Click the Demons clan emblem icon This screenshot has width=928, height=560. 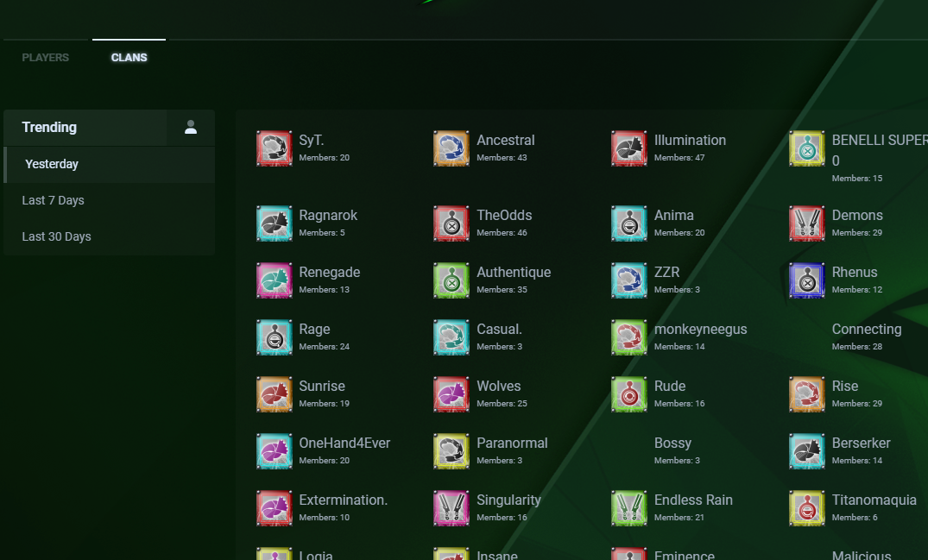807,223
